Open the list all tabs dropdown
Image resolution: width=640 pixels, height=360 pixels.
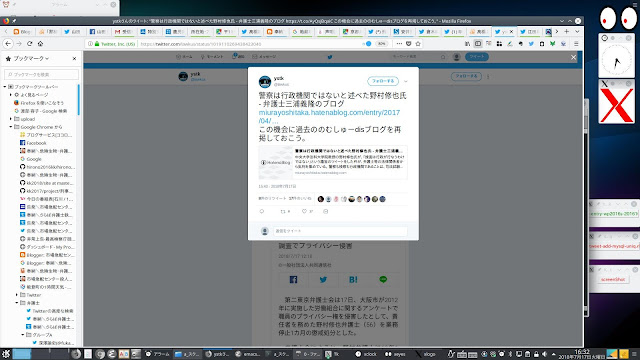[x=577, y=31]
